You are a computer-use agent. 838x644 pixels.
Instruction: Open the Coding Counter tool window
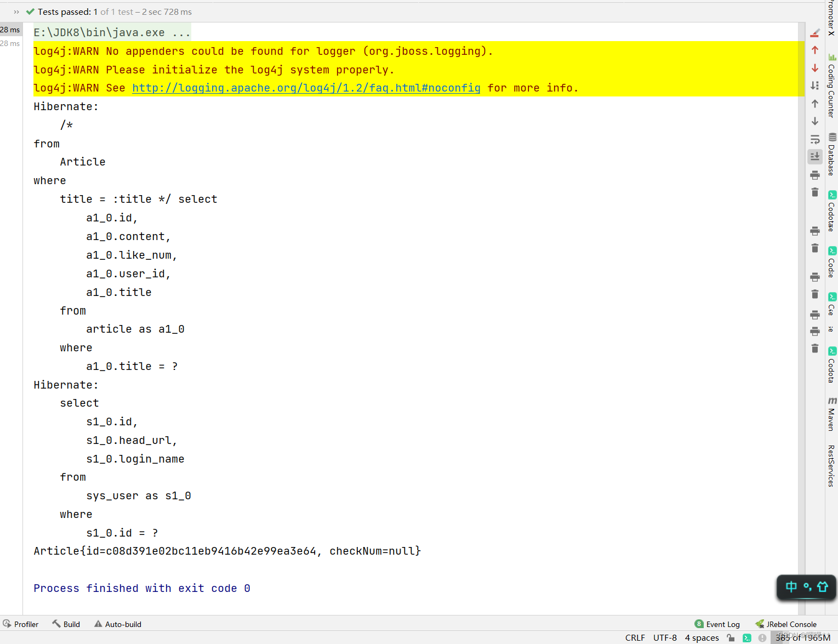click(x=831, y=86)
